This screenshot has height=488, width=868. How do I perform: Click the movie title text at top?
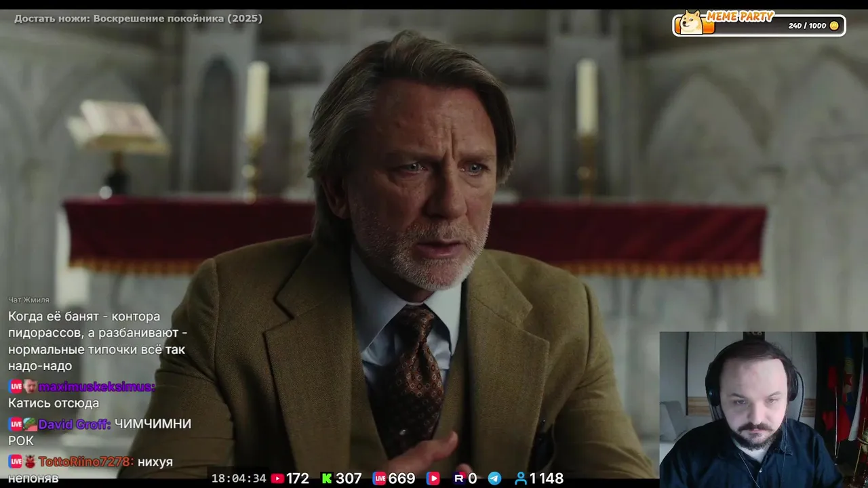coord(138,18)
